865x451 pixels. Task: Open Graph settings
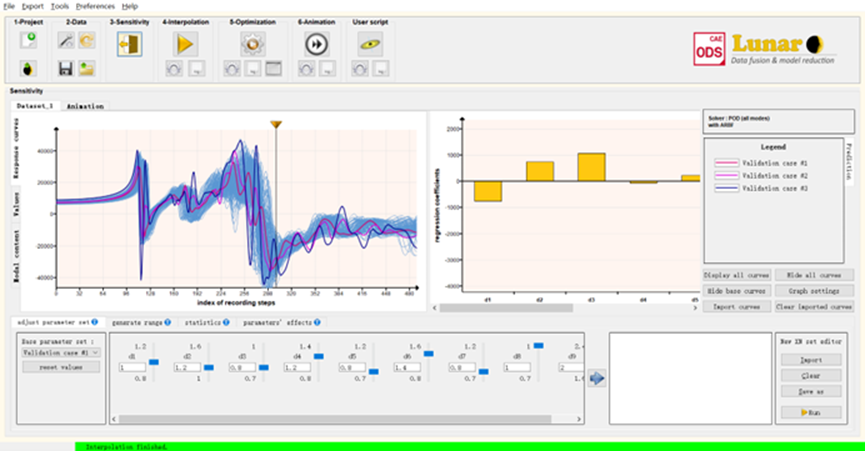click(814, 291)
